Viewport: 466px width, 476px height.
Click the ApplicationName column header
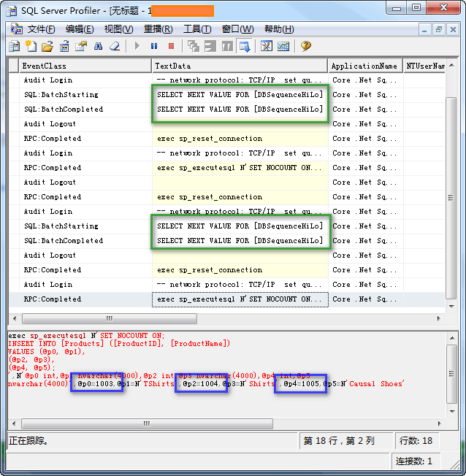pyautogui.click(x=366, y=66)
